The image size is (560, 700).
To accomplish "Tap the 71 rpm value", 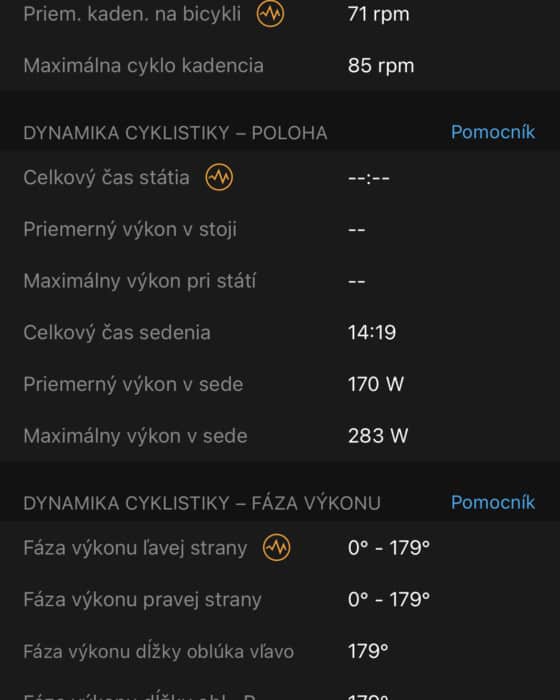I will coord(379,14).
